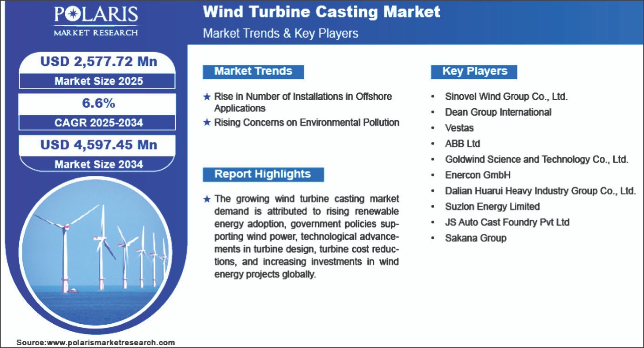644x348 pixels.
Task: Click the Polaris Market Research logo
Action: pyautogui.click(x=96, y=21)
